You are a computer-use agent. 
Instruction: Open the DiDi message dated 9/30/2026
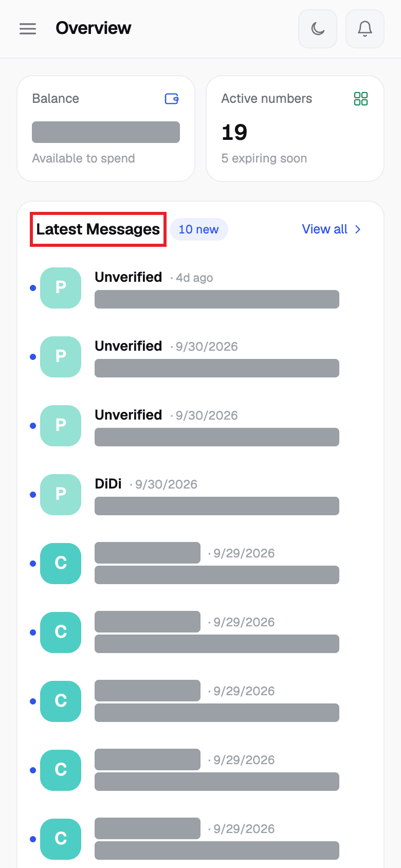pos(200,495)
